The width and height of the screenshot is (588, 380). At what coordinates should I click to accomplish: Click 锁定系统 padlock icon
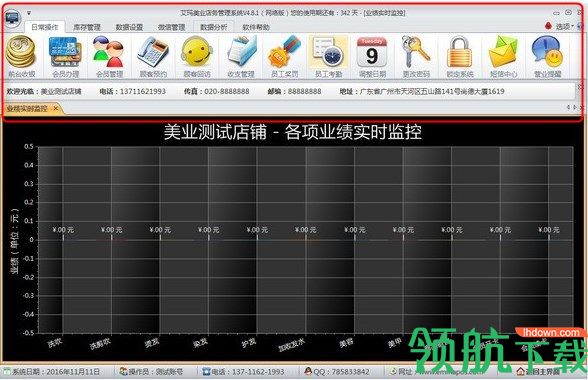pyautogui.click(x=460, y=57)
